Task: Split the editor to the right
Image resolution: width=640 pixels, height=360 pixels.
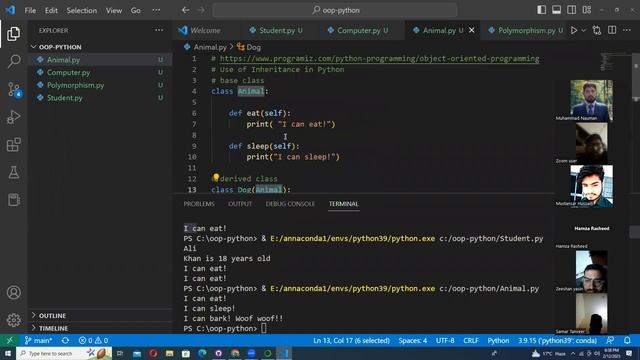Action: coord(612,30)
